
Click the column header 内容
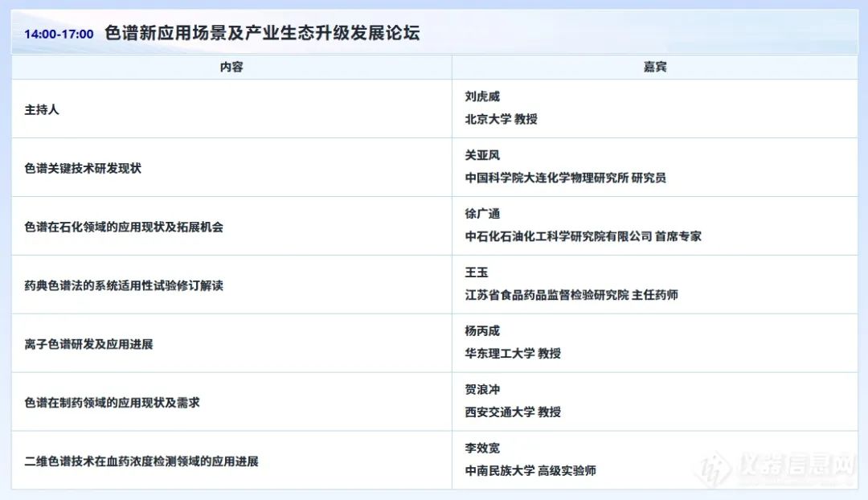(x=231, y=67)
